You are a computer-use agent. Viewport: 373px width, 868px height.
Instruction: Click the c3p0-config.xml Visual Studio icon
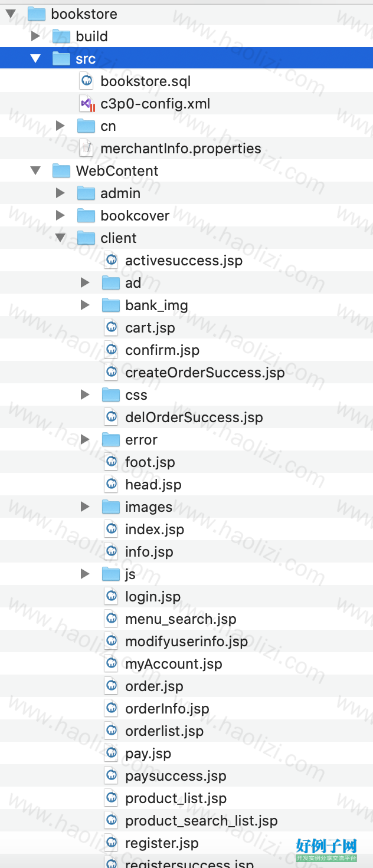87,104
